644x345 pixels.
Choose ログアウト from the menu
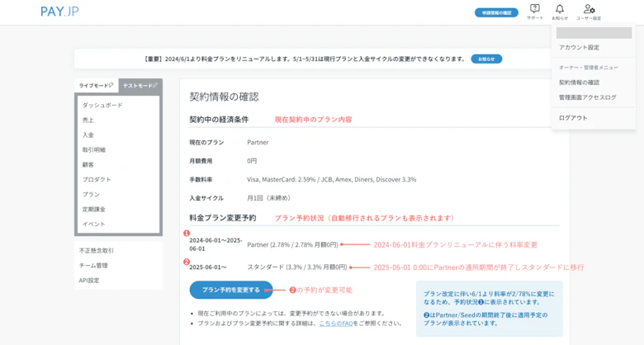click(573, 118)
